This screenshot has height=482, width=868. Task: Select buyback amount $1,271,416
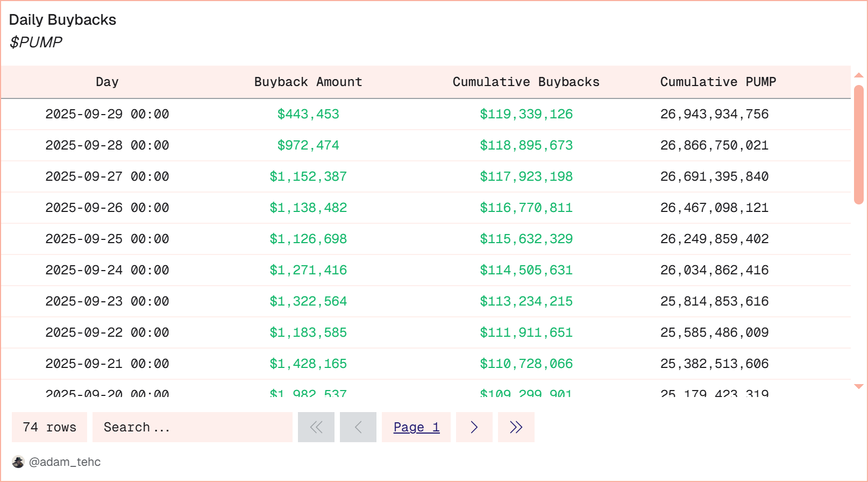(308, 270)
